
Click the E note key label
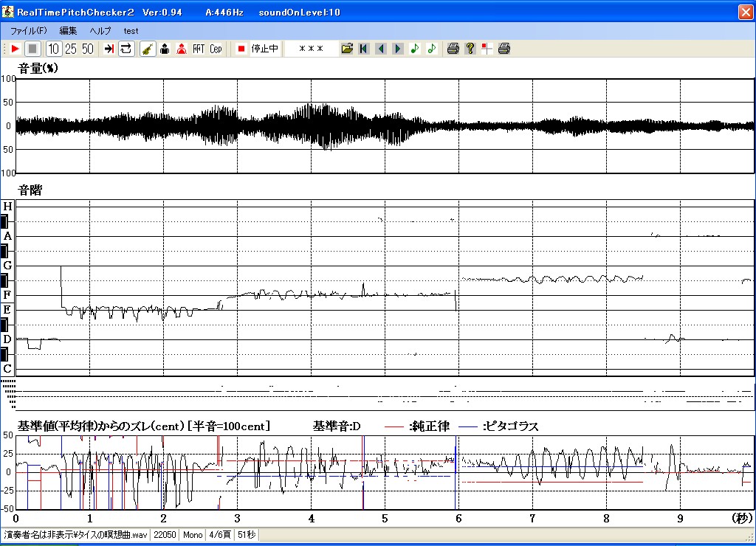click(7, 309)
